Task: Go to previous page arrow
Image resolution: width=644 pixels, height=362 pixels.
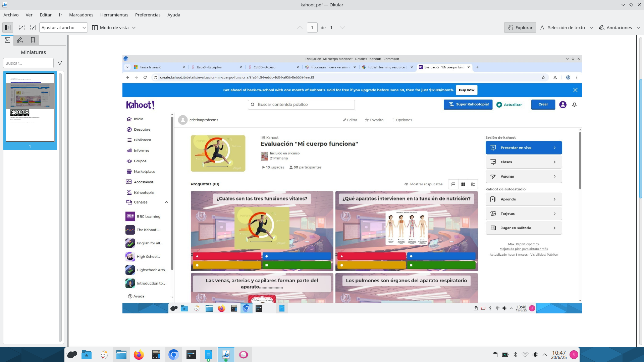Action: [300, 27]
